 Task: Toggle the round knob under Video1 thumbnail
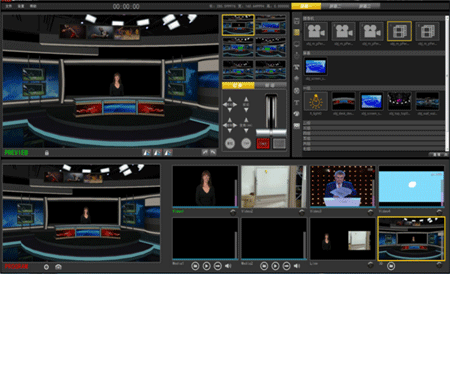[233, 212]
